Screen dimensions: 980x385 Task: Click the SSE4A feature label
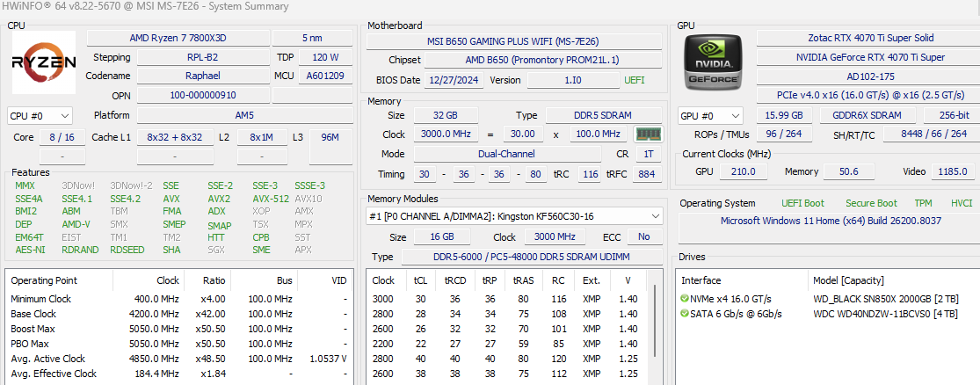(28, 199)
